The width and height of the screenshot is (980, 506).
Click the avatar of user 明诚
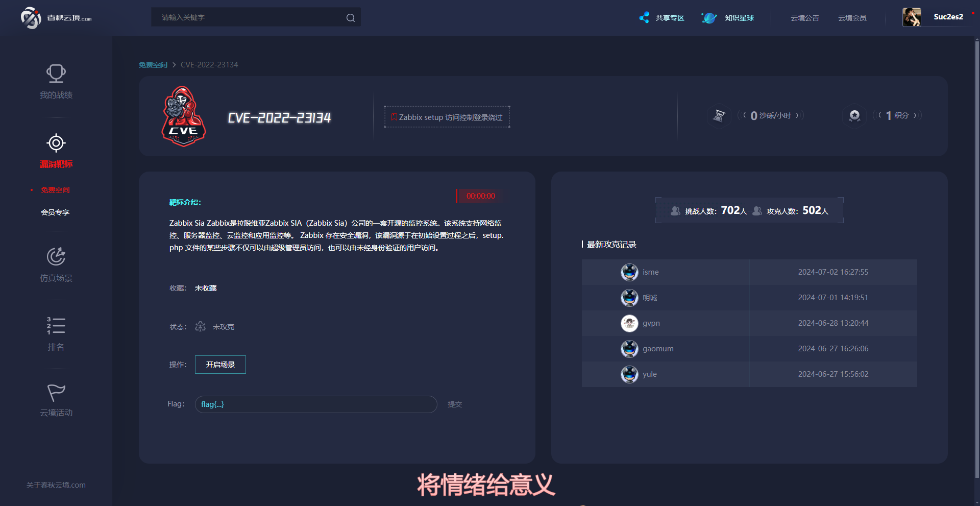(x=629, y=298)
